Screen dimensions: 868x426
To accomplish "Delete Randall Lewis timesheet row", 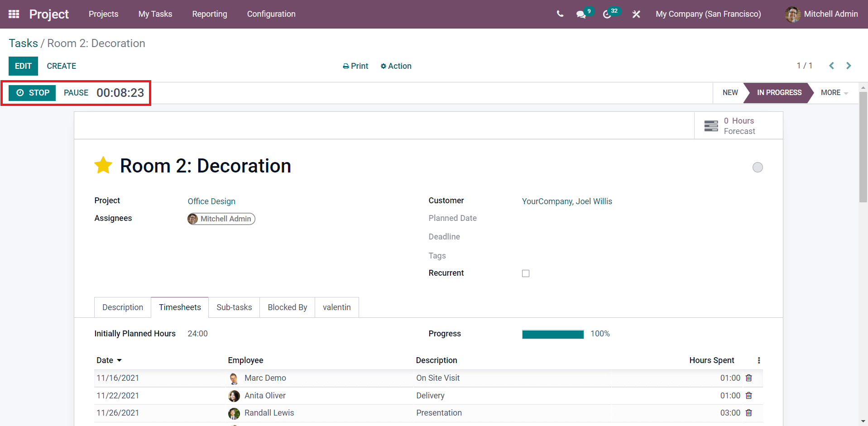I will pyautogui.click(x=749, y=412).
